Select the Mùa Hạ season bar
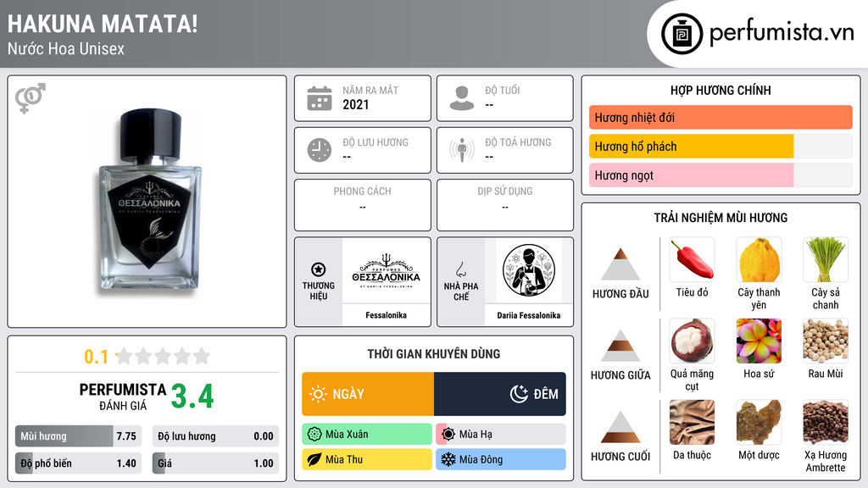The height and width of the screenshot is (488, 868). [x=501, y=435]
